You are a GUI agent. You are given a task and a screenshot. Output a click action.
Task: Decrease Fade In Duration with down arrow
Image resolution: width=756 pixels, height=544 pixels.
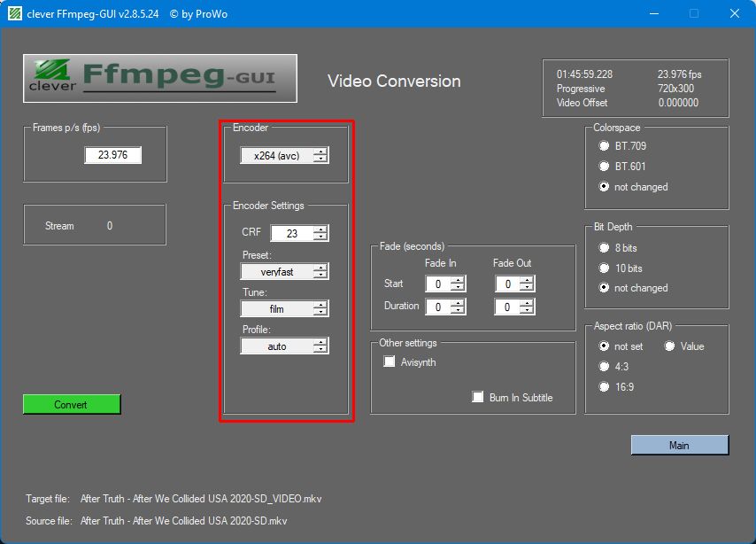click(458, 310)
